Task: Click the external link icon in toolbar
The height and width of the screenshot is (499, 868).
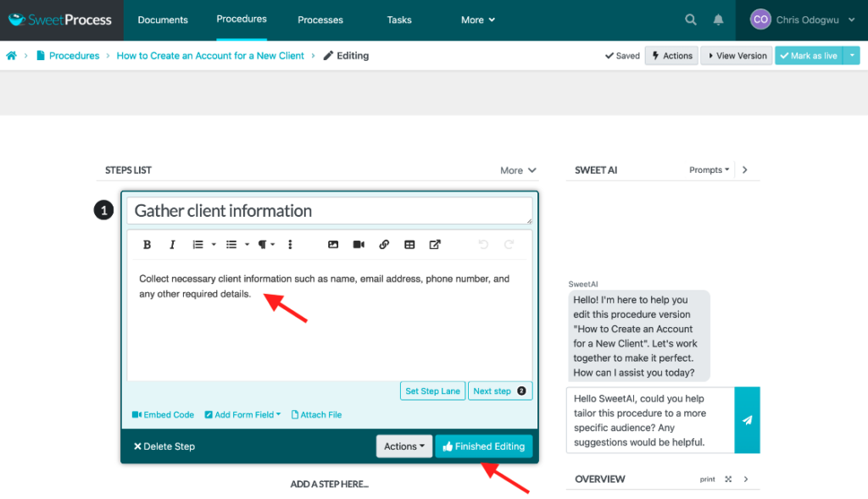Action: pyautogui.click(x=435, y=245)
